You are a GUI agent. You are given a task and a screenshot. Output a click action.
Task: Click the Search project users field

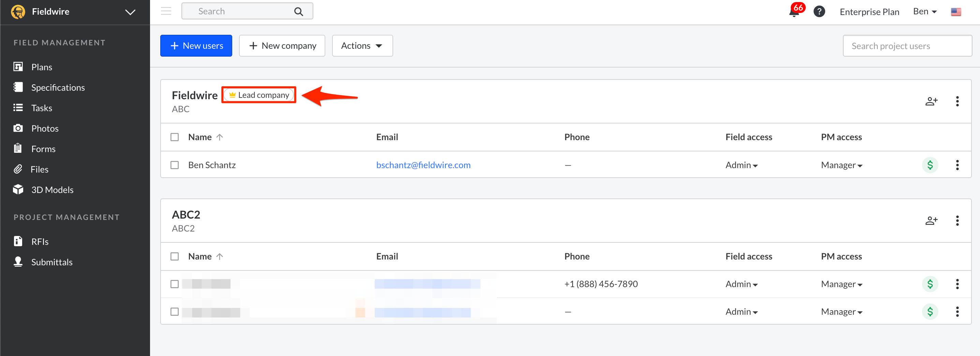point(907,46)
